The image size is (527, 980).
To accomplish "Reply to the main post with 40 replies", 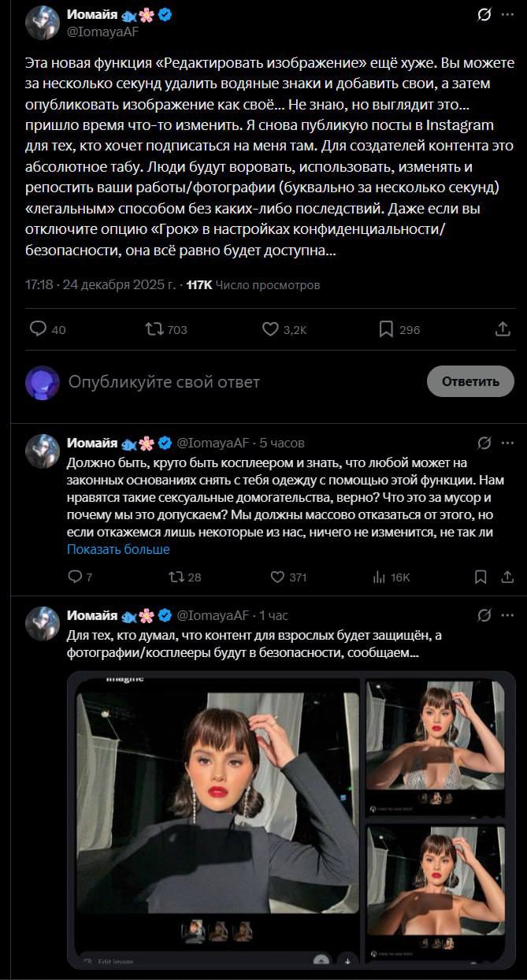I will pos(39,329).
